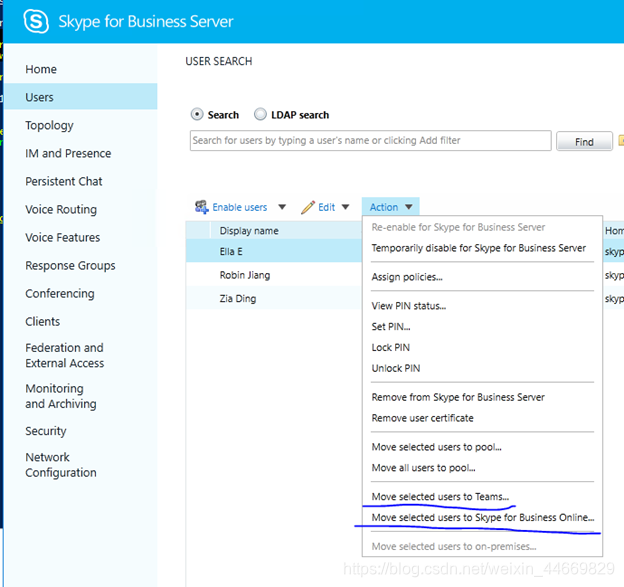The width and height of the screenshot is (624, 587).
Task: Choose Temporarily disable for Skype for Business Server
Action: pos(478,248)
